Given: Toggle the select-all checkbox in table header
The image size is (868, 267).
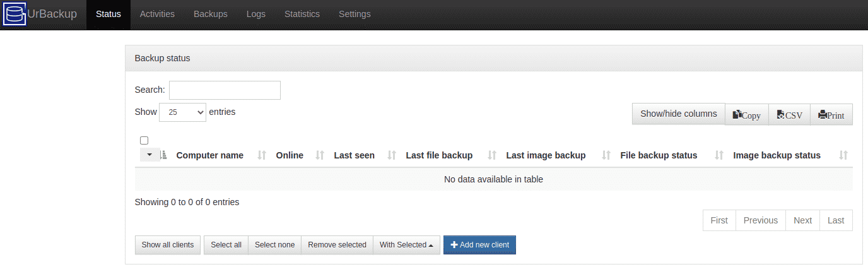Looking at the screenshot, I should click(144, 141).
